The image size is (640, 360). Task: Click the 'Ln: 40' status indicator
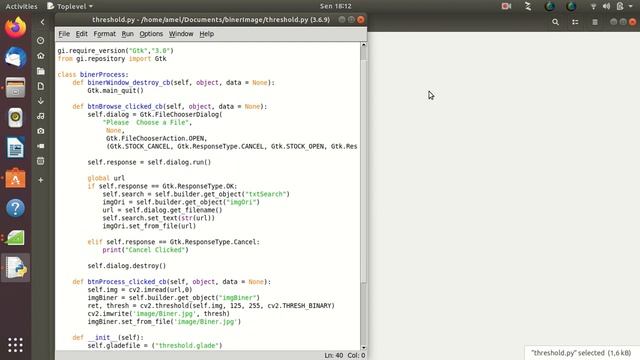(333, 356)
